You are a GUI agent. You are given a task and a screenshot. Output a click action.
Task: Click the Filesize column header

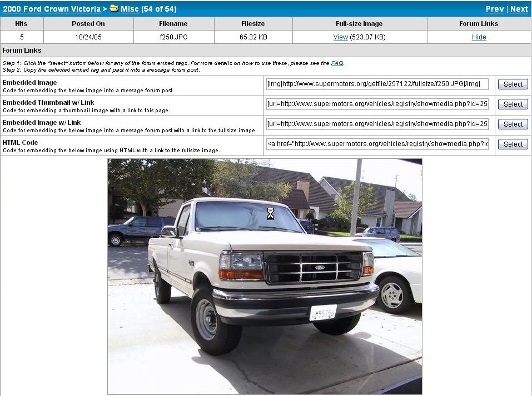click(x=253, y=24)
